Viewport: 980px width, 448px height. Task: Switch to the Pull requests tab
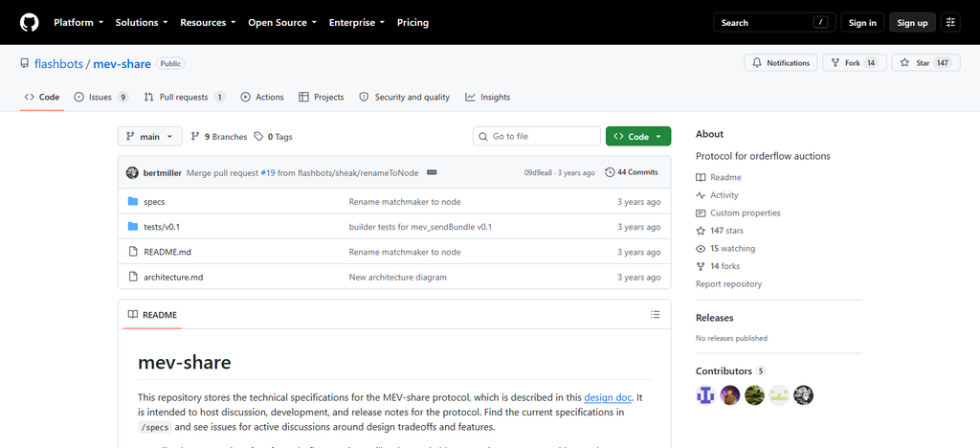(185, 97)
